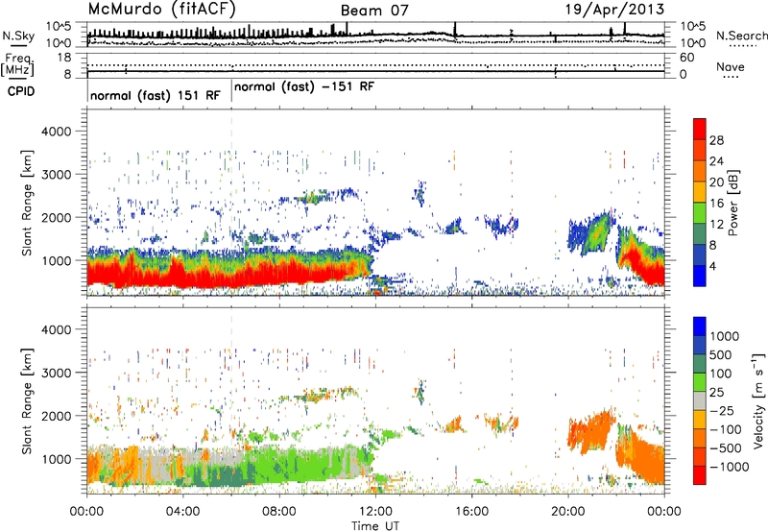The width and height of the screenshot is (768, 532).
Task: Click the gray -25 to 25 velocity swatch
Action: (x=700, y=400)
